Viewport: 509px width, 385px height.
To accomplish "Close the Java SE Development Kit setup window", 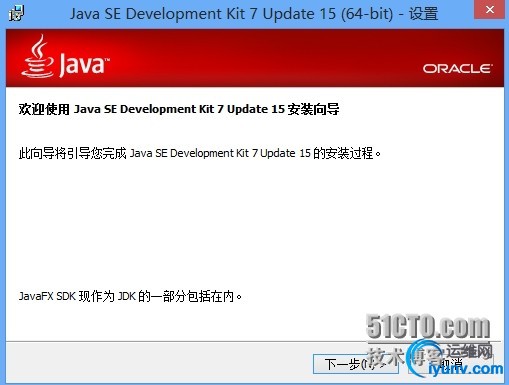I will point(489,10).
